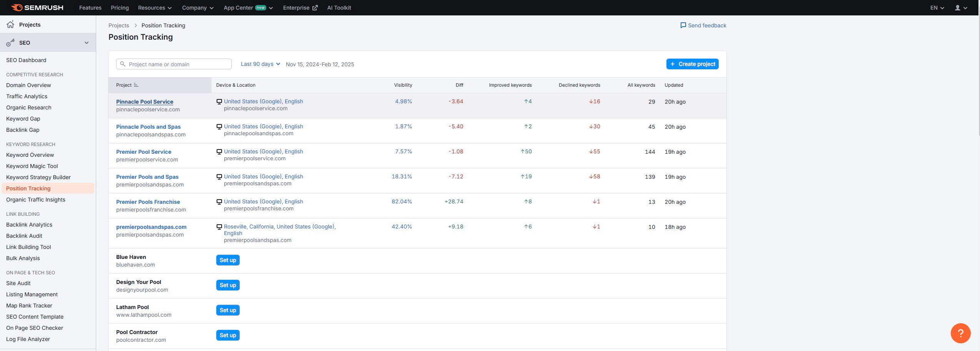The image size is (980, 351).
Task: Open Pricing in the top navigation
Action: [120, 8]
